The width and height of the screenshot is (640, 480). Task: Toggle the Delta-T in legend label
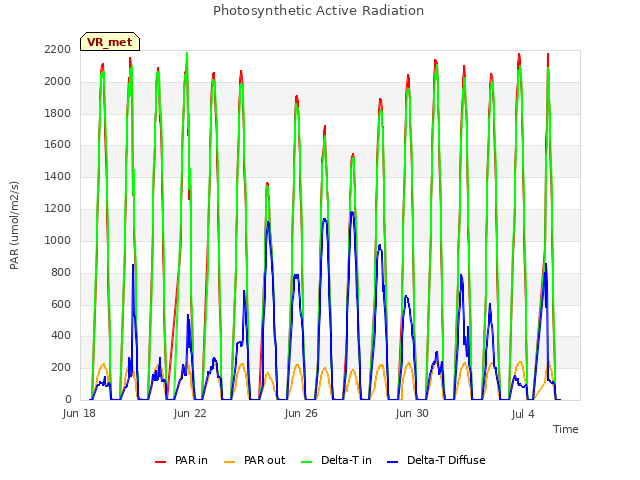(x=346, y=460)
